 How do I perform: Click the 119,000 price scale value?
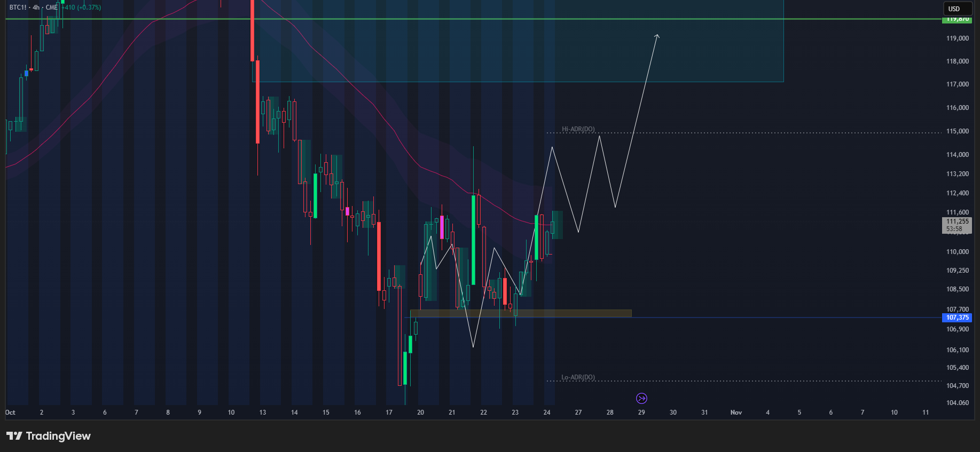tap(958, 38)
